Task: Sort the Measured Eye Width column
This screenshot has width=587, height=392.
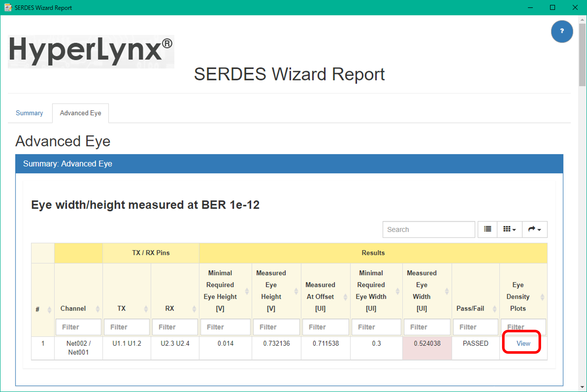Action: click(447, 291)
